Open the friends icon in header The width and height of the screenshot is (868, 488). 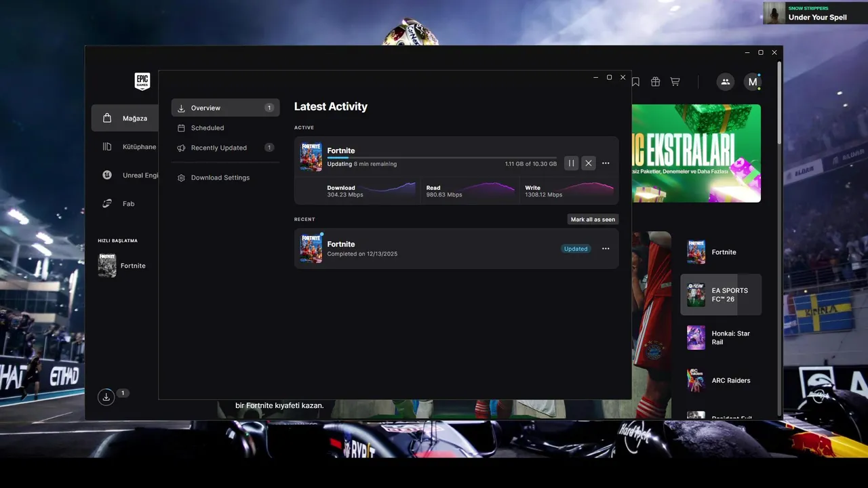click(x=725, y=82)
